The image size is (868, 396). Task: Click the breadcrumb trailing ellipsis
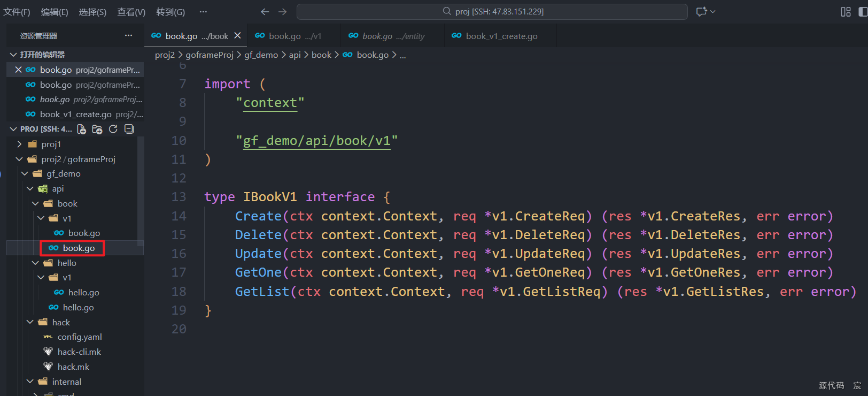coord(403,55)
